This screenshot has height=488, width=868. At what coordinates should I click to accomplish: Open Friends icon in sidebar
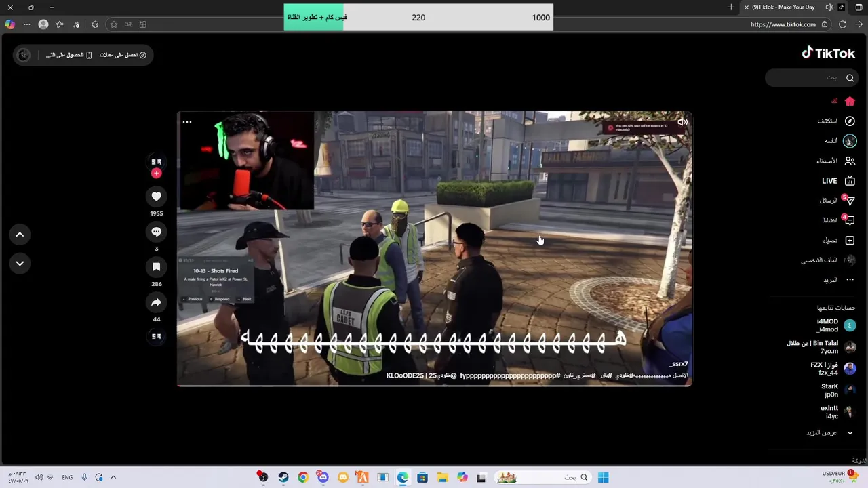tap(850, 161)
